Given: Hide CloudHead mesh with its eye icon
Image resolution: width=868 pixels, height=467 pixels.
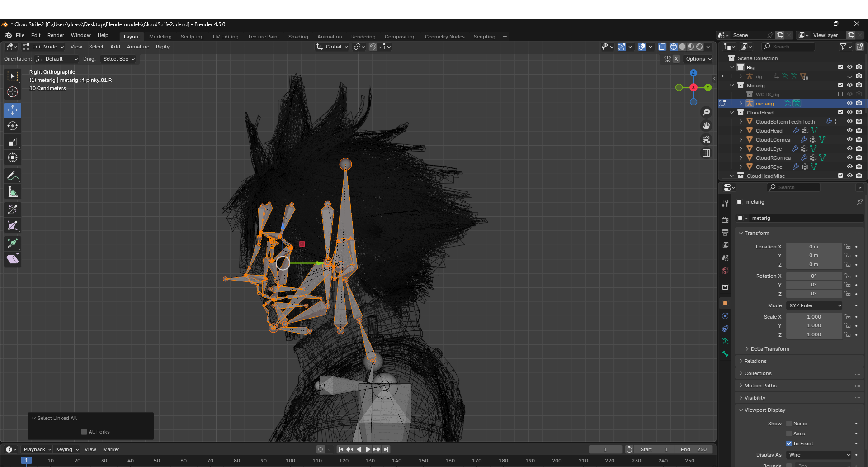Looking at the screenshot, I should tap(849, 130).
